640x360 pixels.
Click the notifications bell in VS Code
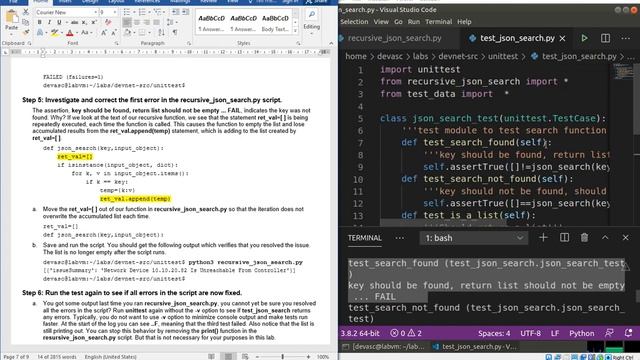(x=629, y=333)
